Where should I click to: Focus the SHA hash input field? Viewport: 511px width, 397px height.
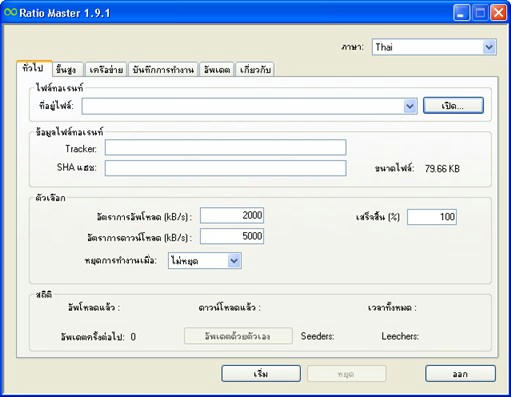coord(226,168)
